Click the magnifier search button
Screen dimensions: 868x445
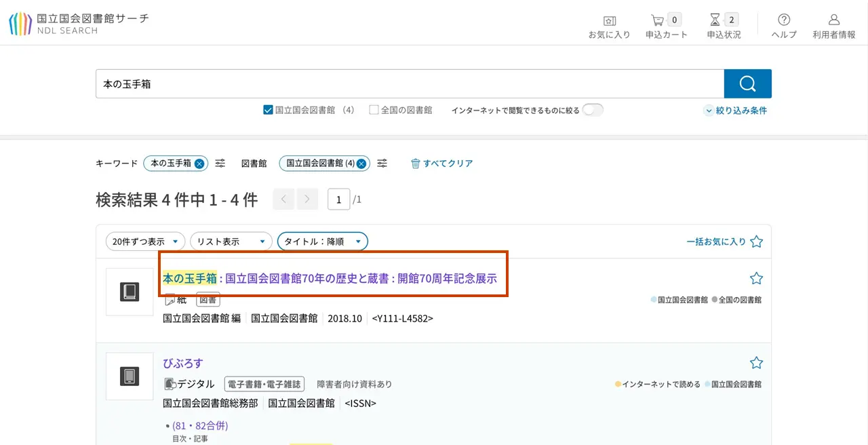point(747,83)
